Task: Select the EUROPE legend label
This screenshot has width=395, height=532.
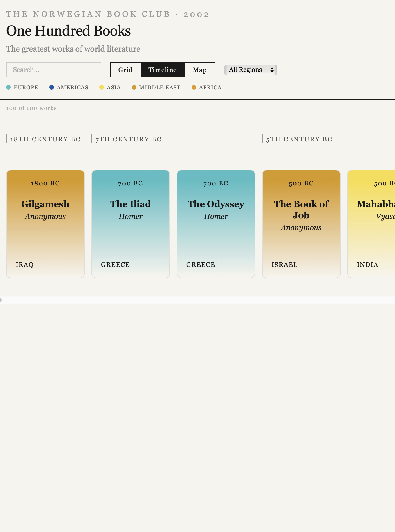Action: pyautogui.click(x=26, y=87)
